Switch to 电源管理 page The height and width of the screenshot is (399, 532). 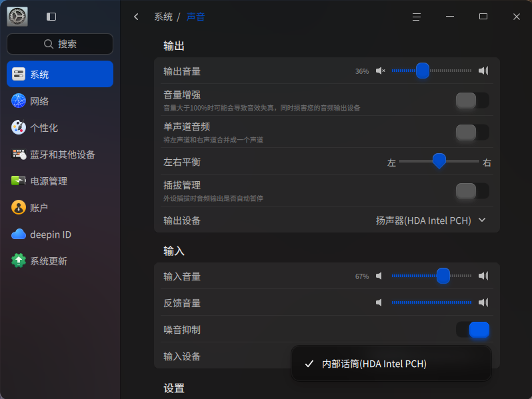click(60, 181)
